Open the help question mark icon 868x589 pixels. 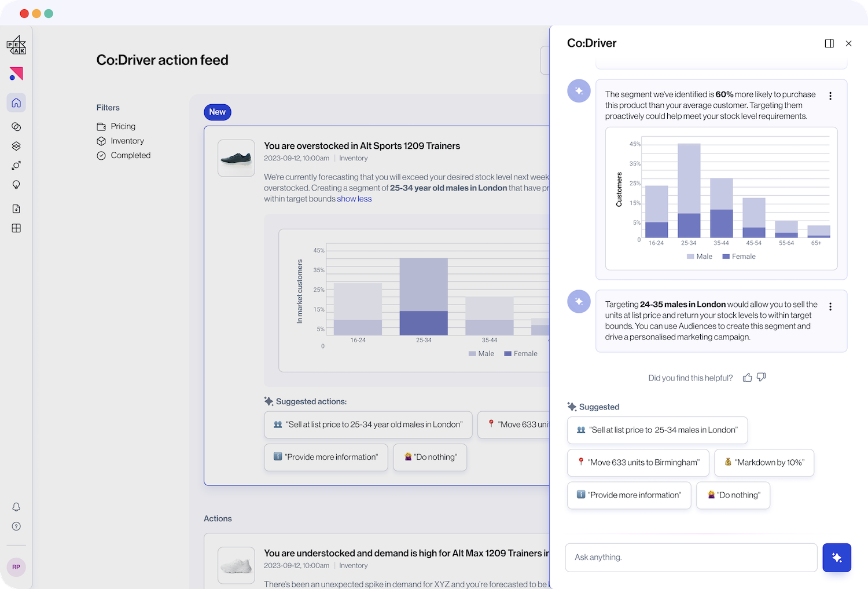click(x=16, y=526)
